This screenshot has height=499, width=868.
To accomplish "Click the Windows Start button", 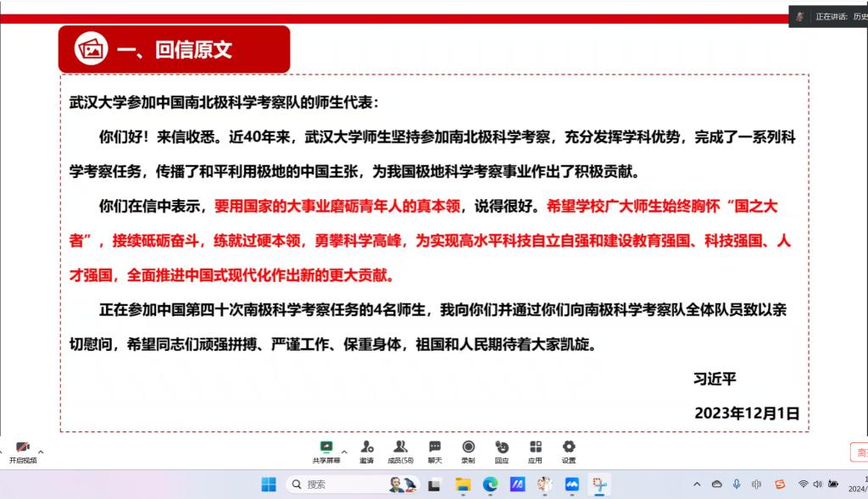I will tap(269, 485).
